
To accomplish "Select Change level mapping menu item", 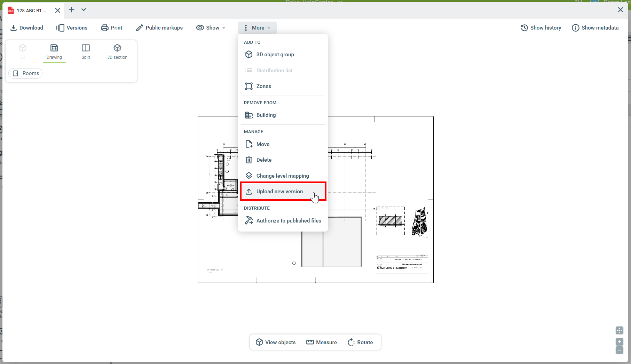I will pos(282,176).
